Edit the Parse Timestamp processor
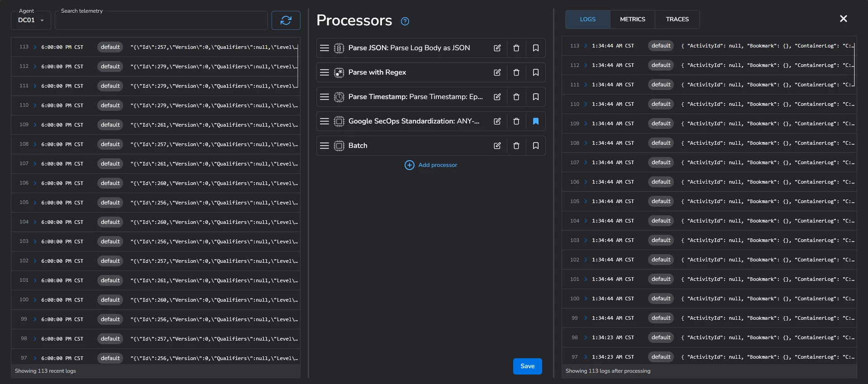The height and width of the screenshot is (384, 868). pyautogui.click(x=497, y=97)
